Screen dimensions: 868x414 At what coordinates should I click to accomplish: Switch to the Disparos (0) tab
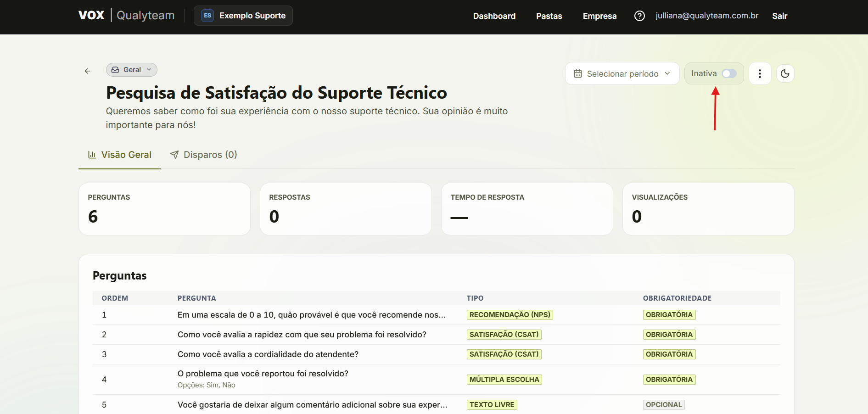coord(203,155)
